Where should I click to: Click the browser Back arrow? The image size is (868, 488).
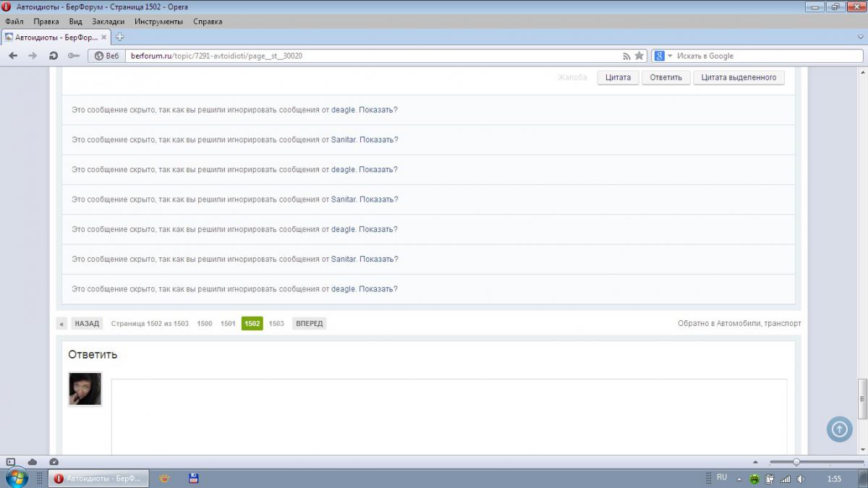13,56
